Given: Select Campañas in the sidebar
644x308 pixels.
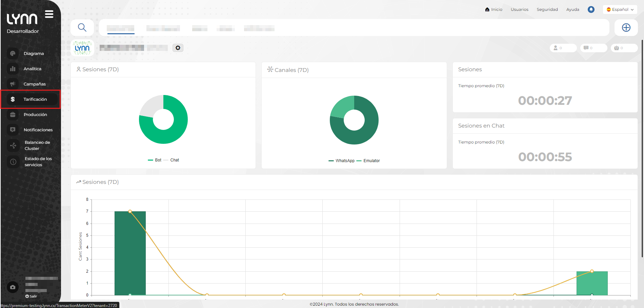Looking at the screenshot, I should coord(34,84).
